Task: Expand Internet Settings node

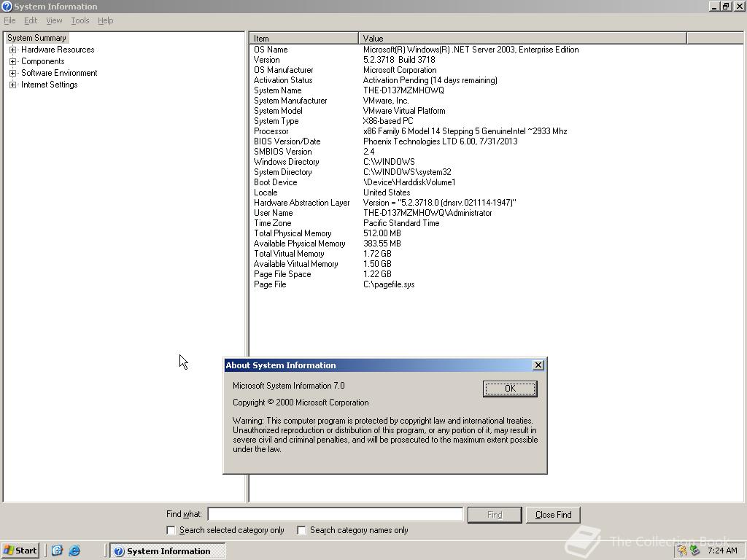Action: coord(13,85)
